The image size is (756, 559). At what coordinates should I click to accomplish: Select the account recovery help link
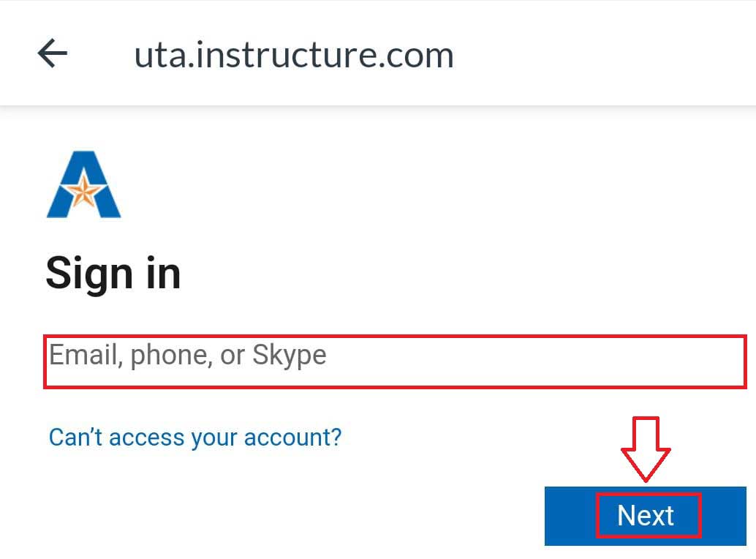[x=194, y=438]
